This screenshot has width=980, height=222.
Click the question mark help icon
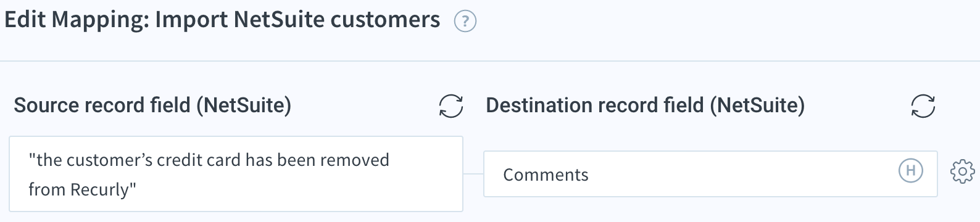click(x=465, y=22)
